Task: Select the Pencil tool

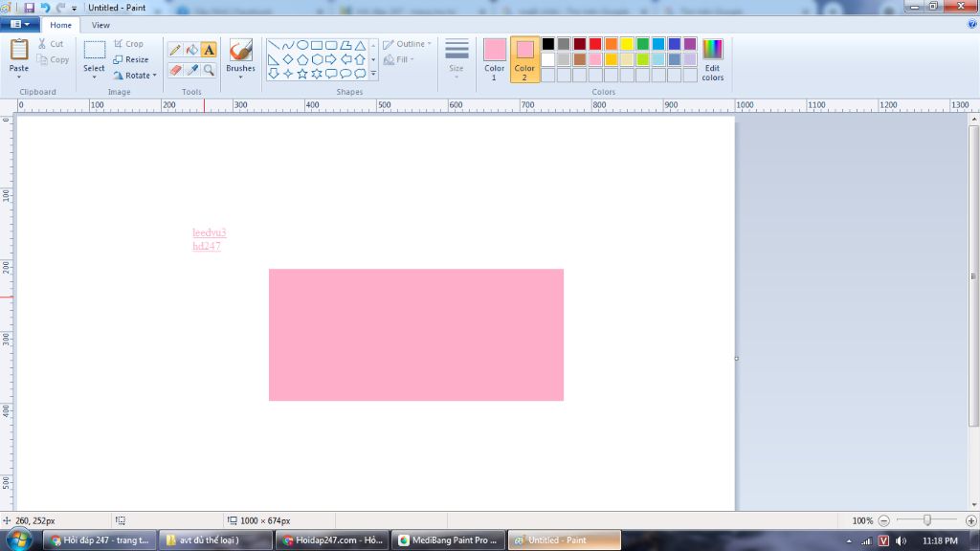Action: click(x=175, y=50)
